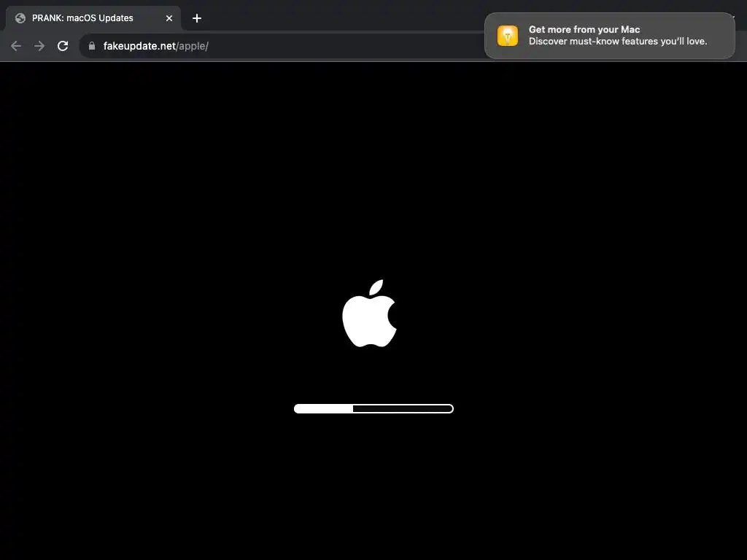Click the white Apple logo
Screen dimensions: 747x560
coord(370,314)
